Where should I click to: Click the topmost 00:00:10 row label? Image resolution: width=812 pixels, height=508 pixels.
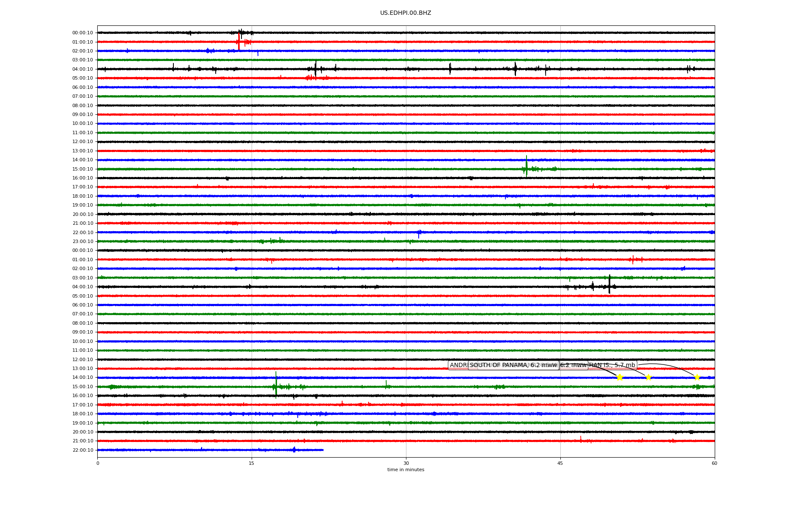point(82,33)
